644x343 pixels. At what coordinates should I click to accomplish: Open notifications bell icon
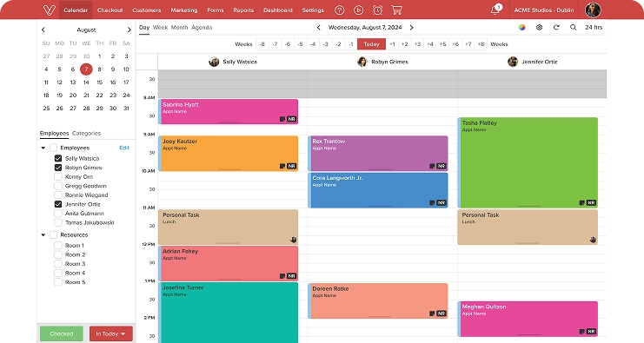495,10
